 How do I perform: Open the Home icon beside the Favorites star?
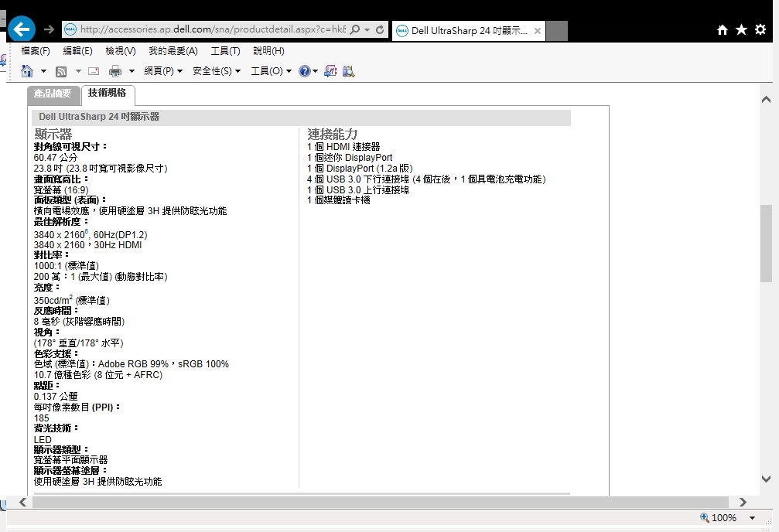(x=723, y=30)
